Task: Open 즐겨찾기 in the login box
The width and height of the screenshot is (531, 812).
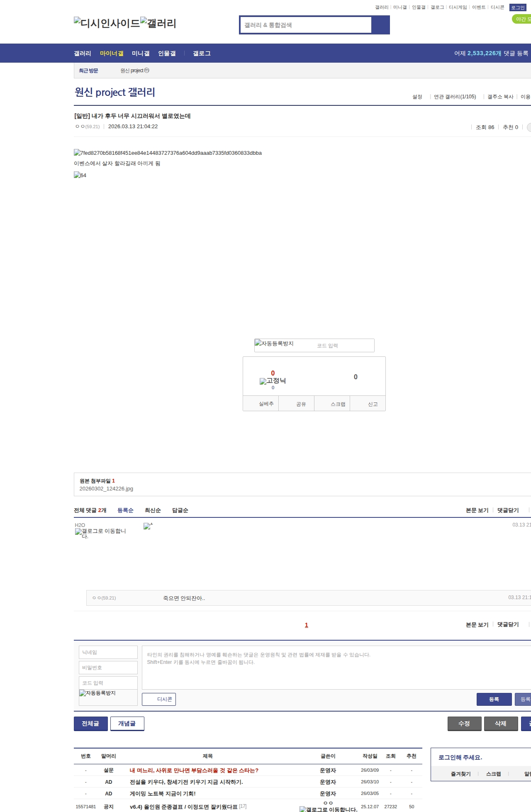Action: tap(460, 774)
